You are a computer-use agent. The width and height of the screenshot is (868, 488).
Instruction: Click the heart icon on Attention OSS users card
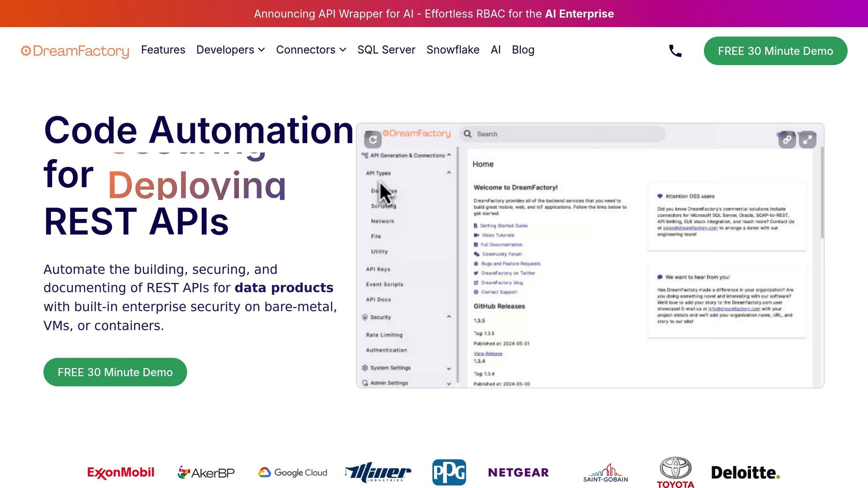(660, 196)
